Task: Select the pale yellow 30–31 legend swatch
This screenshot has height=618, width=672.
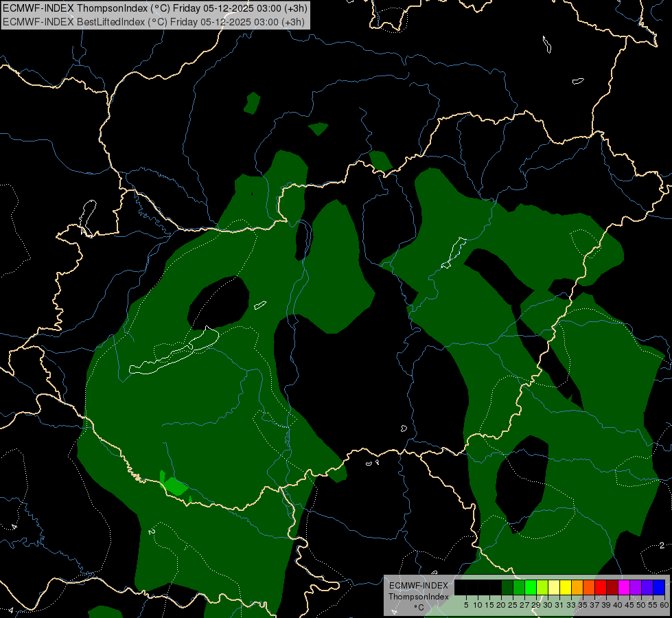Action: pos(554,587)
